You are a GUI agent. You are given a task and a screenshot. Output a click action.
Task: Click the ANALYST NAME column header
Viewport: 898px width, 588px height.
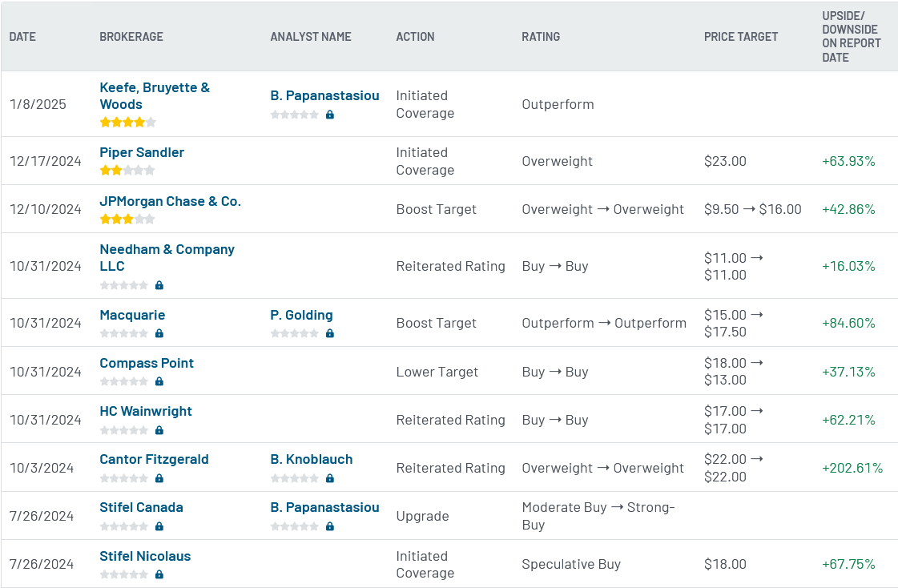pos(311,37)
